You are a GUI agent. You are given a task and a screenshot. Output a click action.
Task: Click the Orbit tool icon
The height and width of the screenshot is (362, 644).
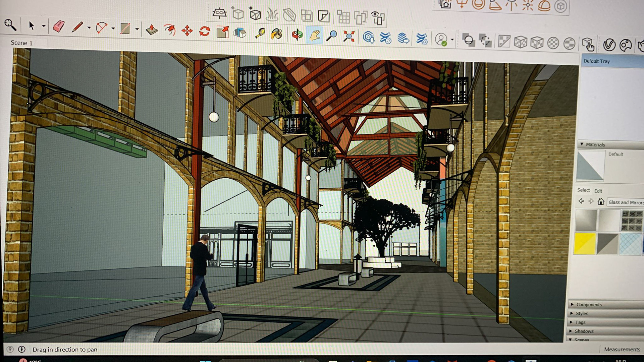point(297,35)
